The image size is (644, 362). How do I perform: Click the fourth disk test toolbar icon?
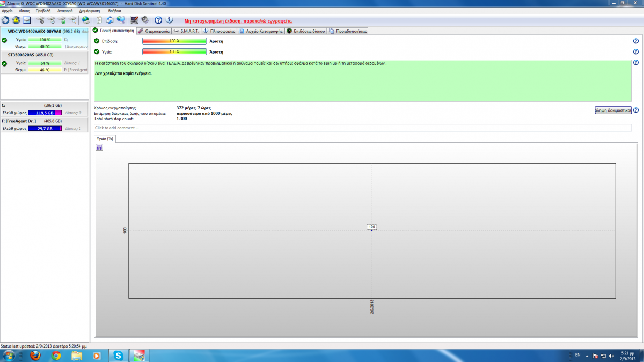[73, 20]
